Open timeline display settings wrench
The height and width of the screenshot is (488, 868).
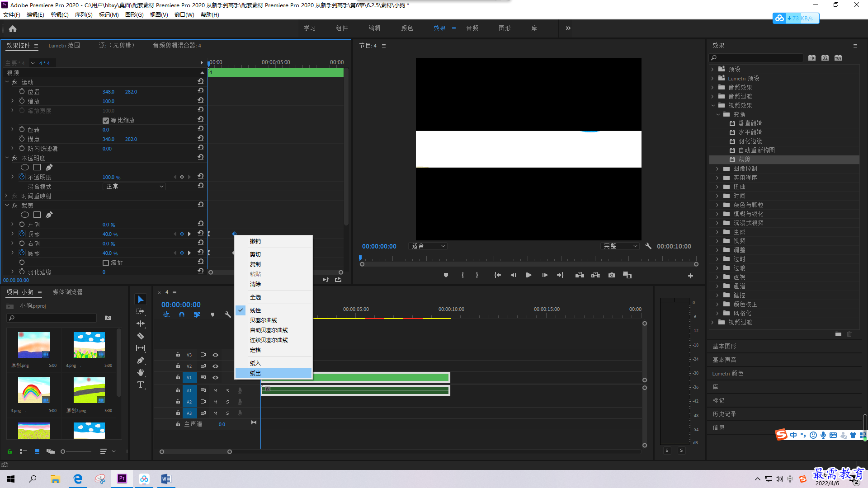pyautogui.click(x=228, y=314)
